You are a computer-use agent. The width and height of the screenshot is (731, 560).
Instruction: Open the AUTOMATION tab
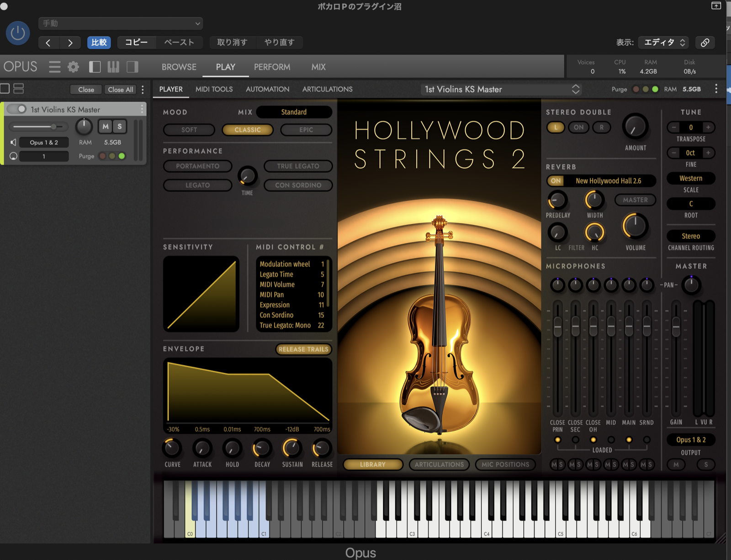(268, 90)
